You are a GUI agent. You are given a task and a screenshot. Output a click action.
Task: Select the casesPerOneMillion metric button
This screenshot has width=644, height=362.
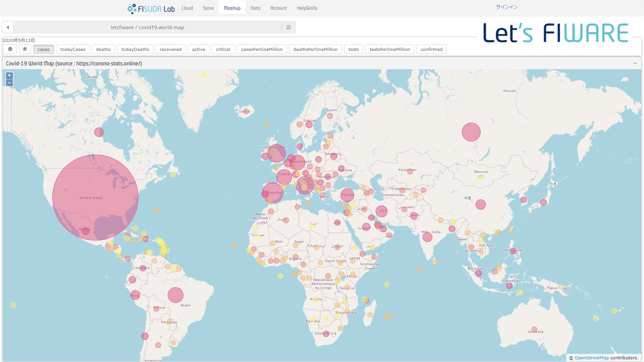[262, 49]
